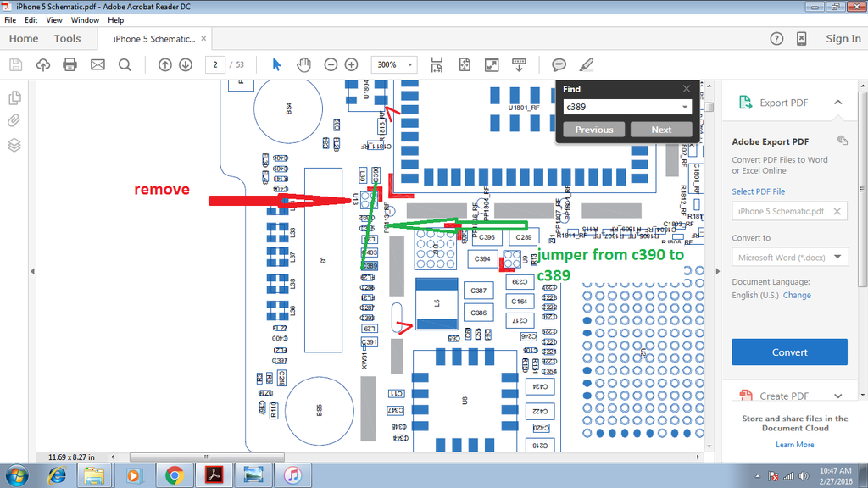Send file by email envelope icon
This screenshot has width=868, height=488.
tap(97, 64)
